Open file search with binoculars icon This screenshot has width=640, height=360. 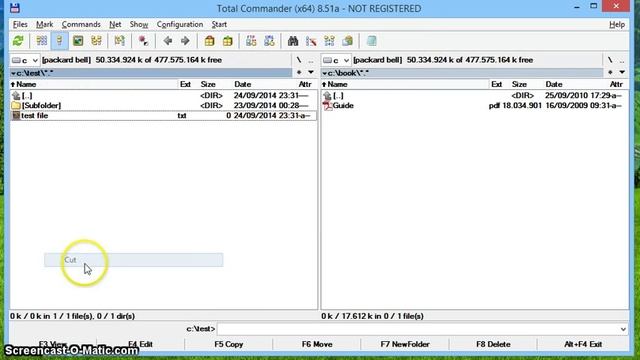coord(293,41)
